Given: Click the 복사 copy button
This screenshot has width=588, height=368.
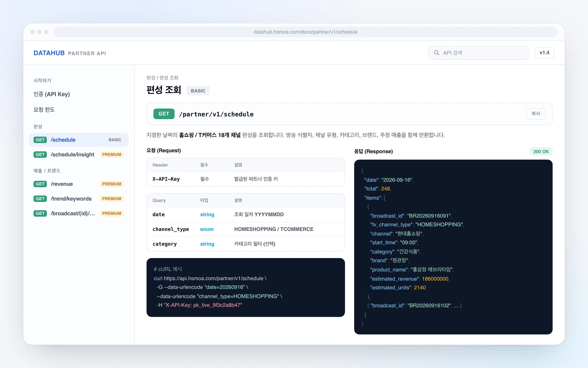Looking at the screenshot, I should (x=536, y=114).
